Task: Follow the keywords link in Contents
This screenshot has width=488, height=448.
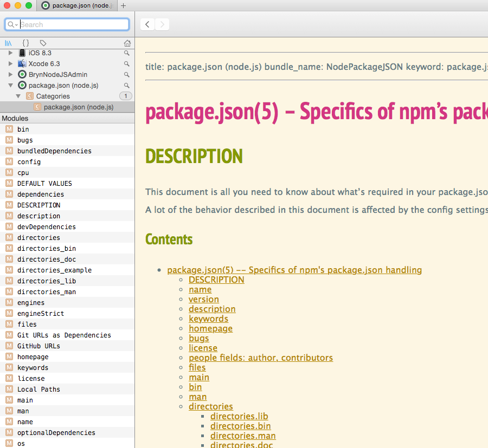Action: 208,319
